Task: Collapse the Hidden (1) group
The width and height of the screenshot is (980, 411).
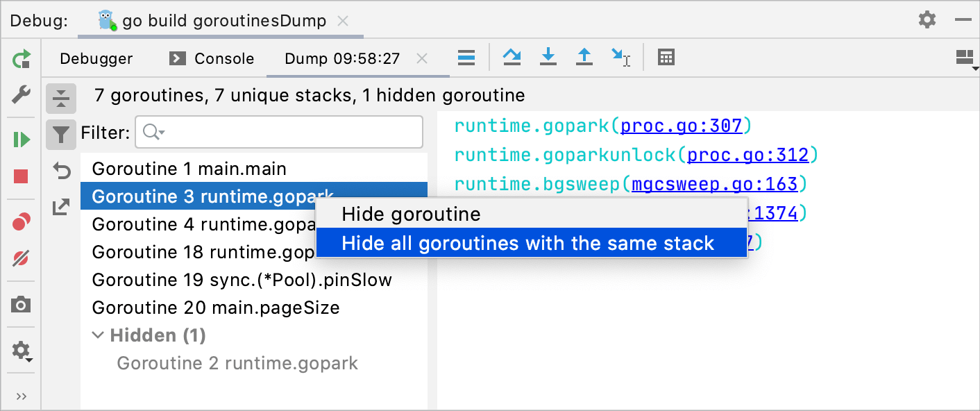Action: 98,335
